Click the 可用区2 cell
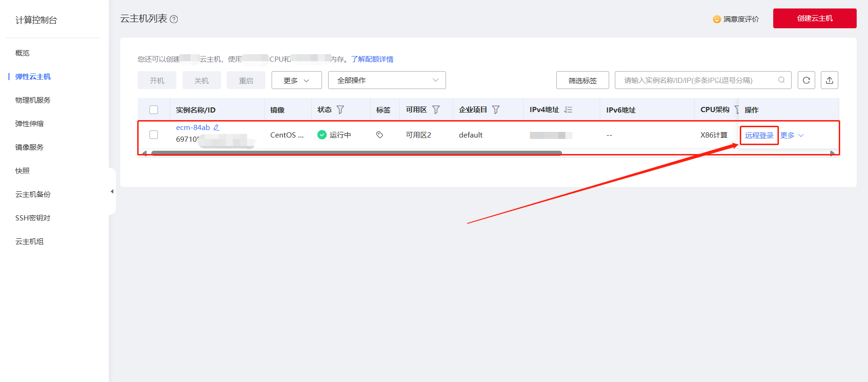 tap(418, 135)
